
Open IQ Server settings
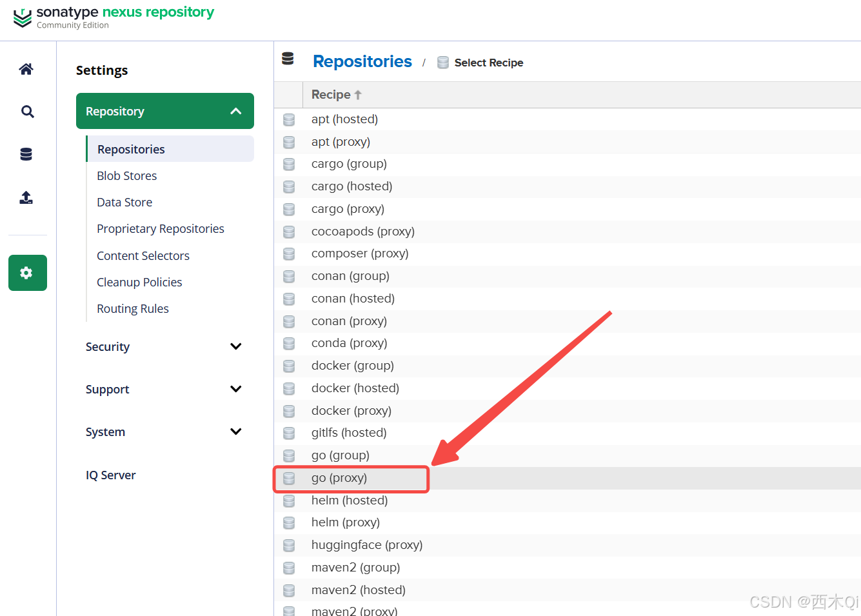[111, 475]
